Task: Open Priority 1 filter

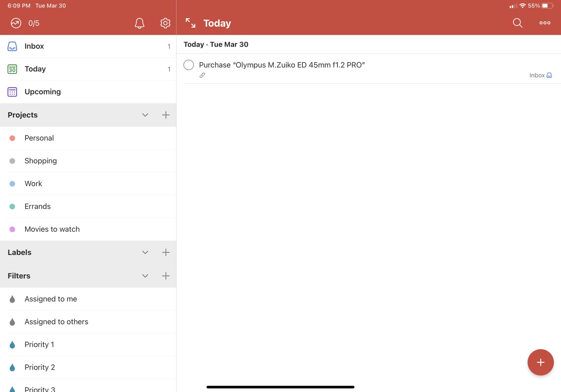Action: pyautogui.click(x=88, y=344)
